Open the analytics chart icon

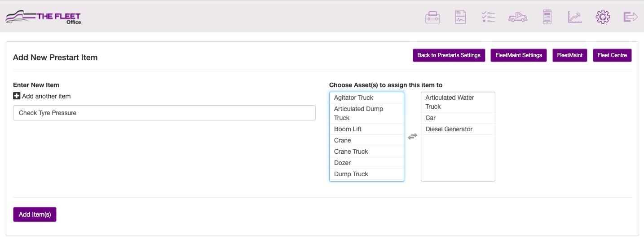coord(575,17)
